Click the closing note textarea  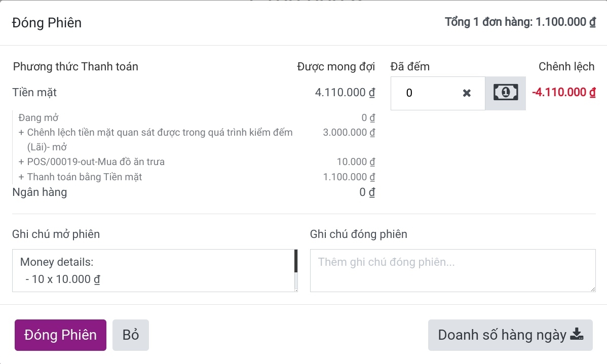pyautogui.click(x=452, y=270)
